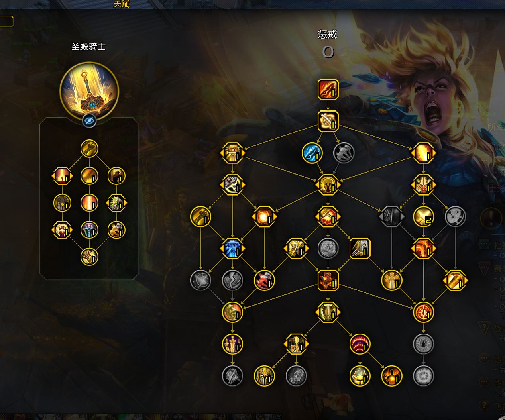Viewport: 505px width, 420px height.
Task: Pick the golden helmet talent in bottom row
Action: point(264,376)
